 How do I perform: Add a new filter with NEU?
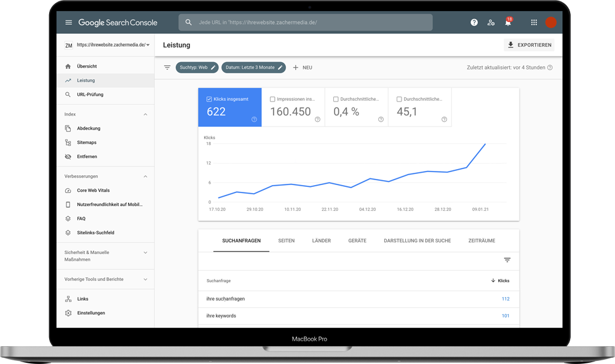click(x=302, y=68)
